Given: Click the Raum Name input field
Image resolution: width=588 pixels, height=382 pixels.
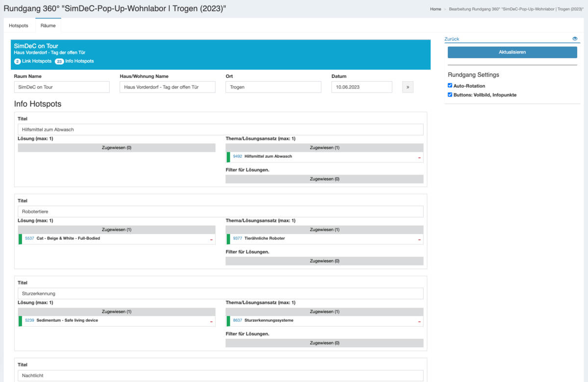Looking at the screenshot, I should 62,87.
